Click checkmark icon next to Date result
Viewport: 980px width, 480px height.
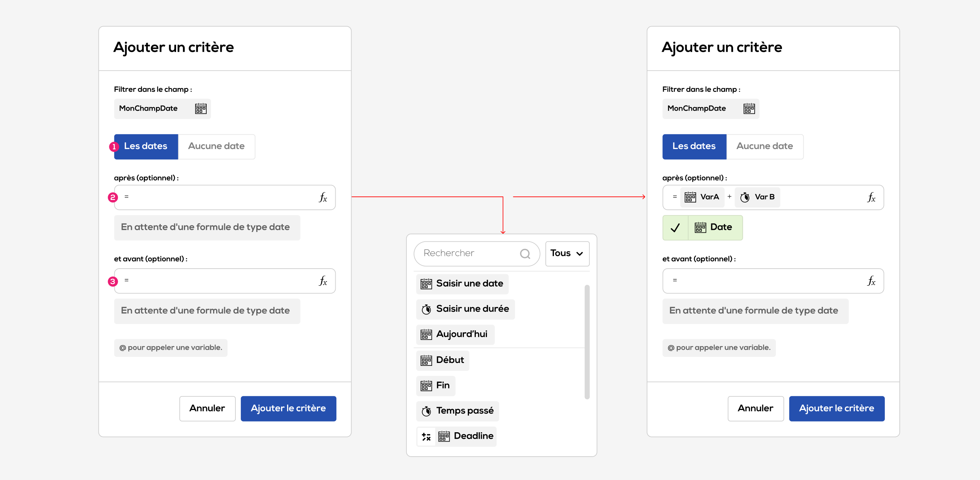pyautogui.click(x=675, y=228)
